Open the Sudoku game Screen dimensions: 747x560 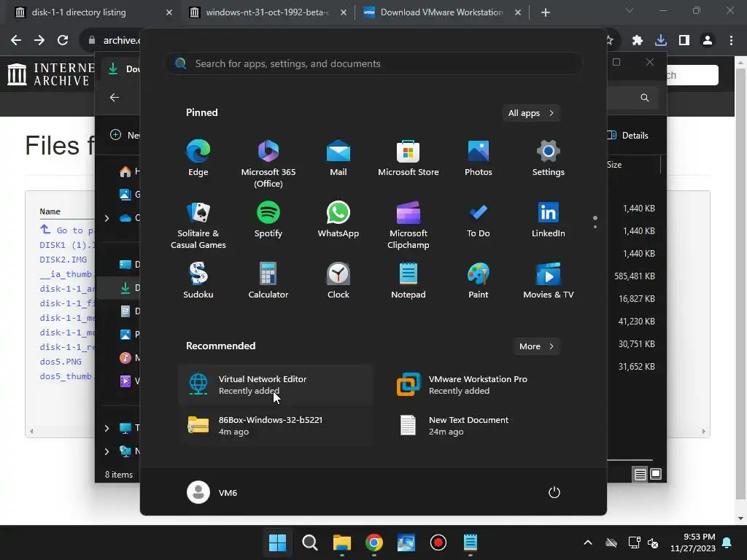click(198, 281)
